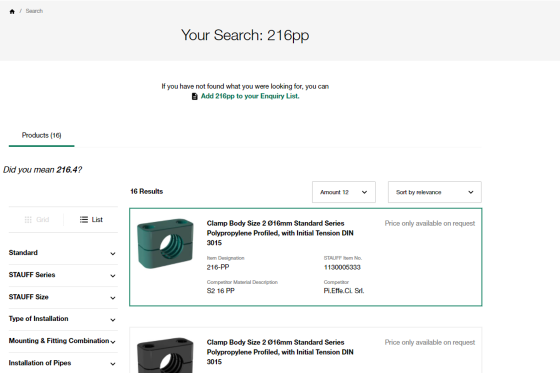Open first Clamp Body Size 2 product title

(280, 233)
